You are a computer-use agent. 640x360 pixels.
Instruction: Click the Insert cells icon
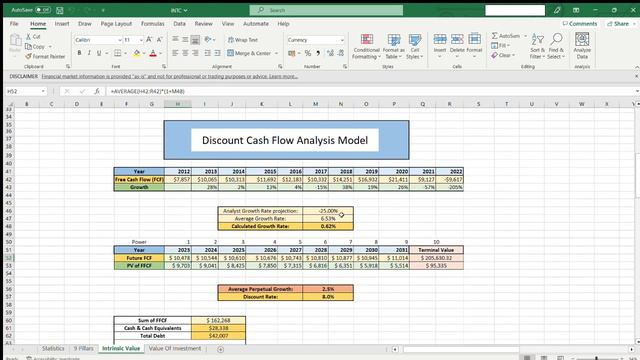click(440, 39)
